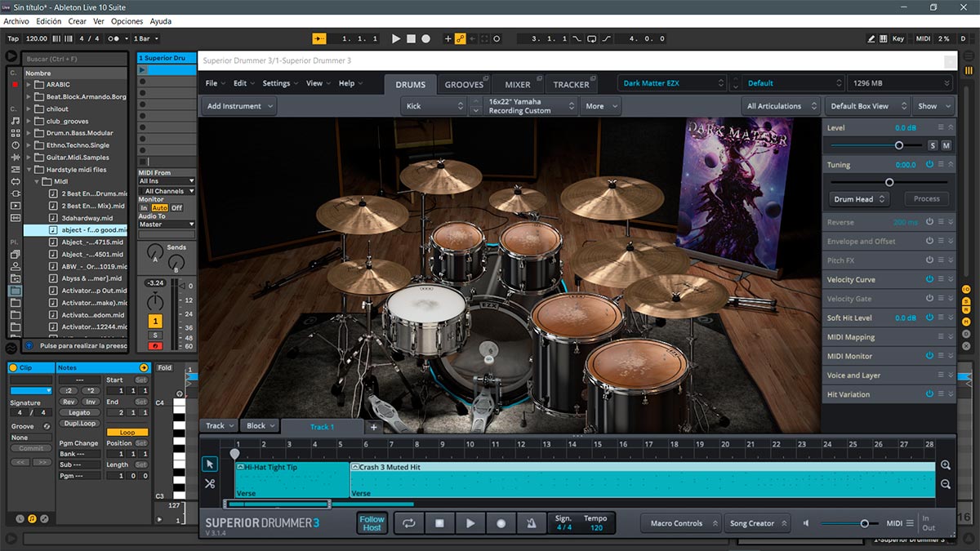This screenshot has width=980, height=551.
Task: Add a new track with plus tab
Action: coord(374,427)
